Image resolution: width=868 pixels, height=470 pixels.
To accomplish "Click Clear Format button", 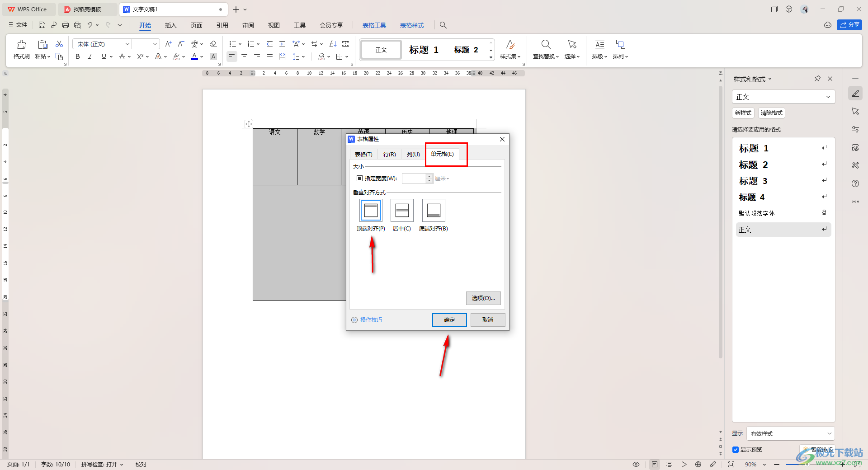I will [x=772, y=113].
